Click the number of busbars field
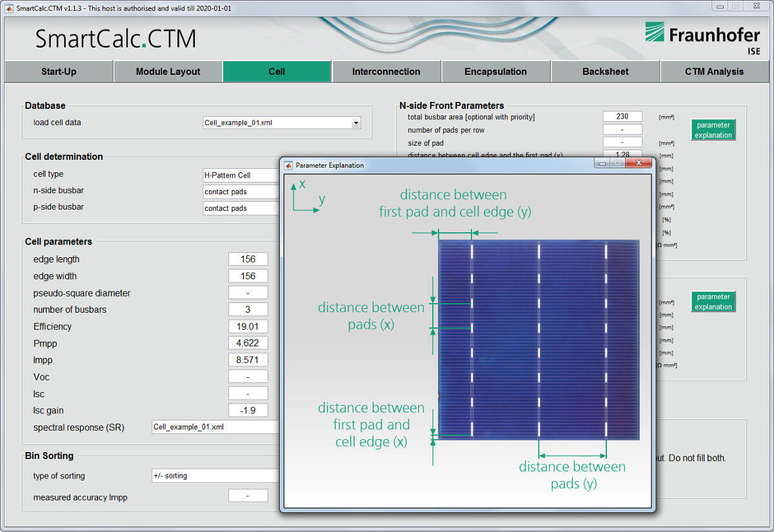Screen dimensions: 774x532 (248, 310)
